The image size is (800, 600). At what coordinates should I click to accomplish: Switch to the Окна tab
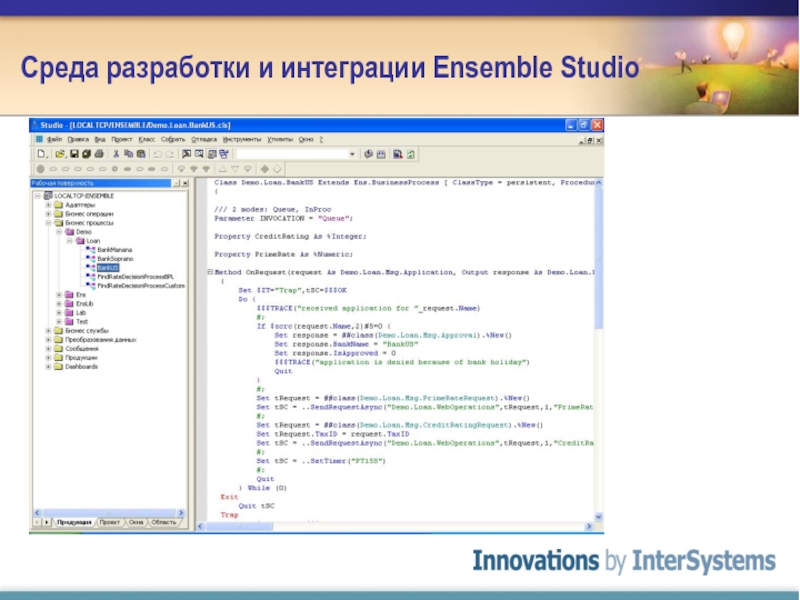tap(136, 521)
